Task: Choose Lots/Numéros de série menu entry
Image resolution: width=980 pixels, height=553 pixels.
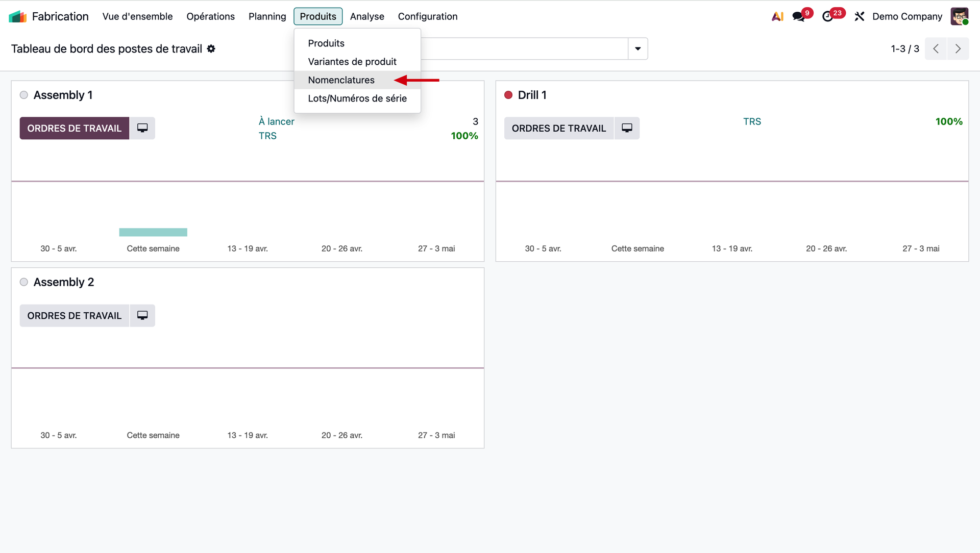Action: click(357, 98)
